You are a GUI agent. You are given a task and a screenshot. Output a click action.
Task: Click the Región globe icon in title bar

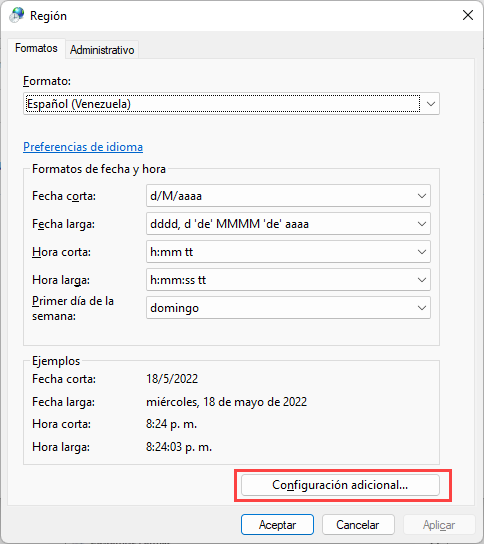[x=17, y=15]
